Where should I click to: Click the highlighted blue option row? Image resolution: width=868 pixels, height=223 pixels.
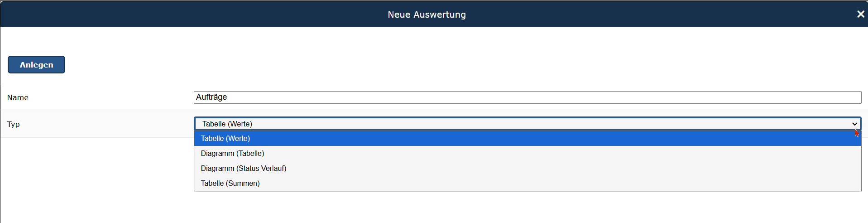pos(528,138)
